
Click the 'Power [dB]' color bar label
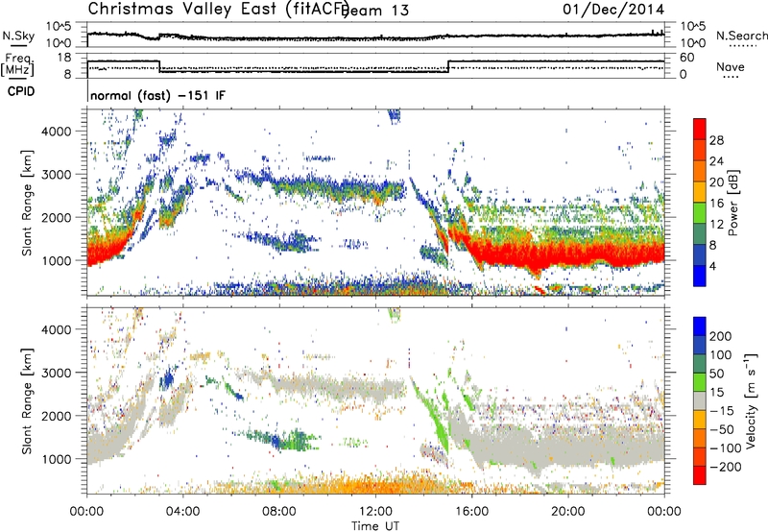pyautogui.click(x=732, y=203)
